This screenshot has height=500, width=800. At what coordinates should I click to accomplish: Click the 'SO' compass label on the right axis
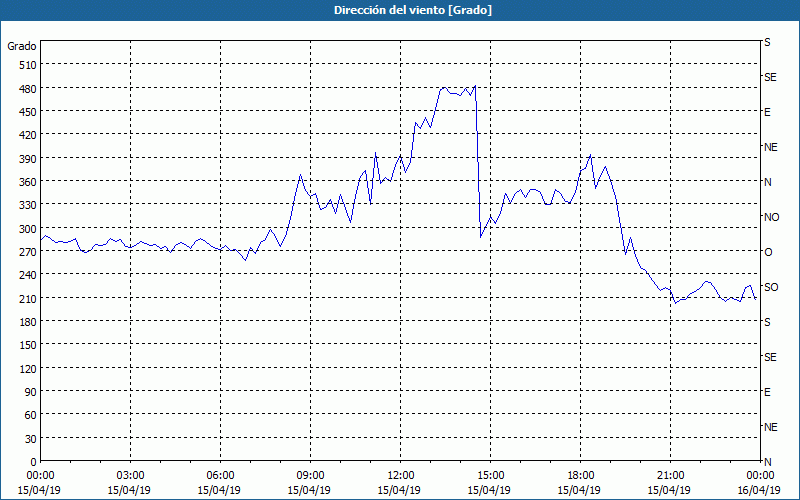(x=771, y=287)
